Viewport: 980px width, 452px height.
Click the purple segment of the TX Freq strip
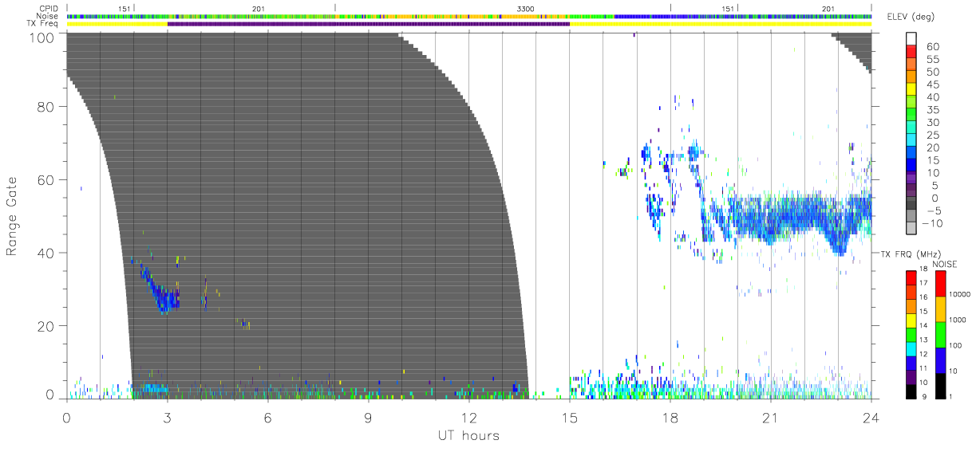click(368, 24)
